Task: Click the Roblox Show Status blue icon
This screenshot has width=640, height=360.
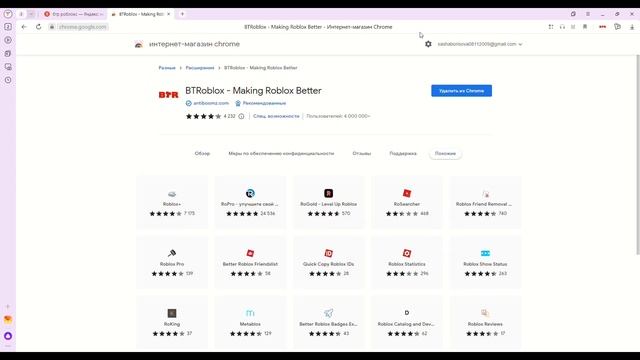Action: [485, 253]
